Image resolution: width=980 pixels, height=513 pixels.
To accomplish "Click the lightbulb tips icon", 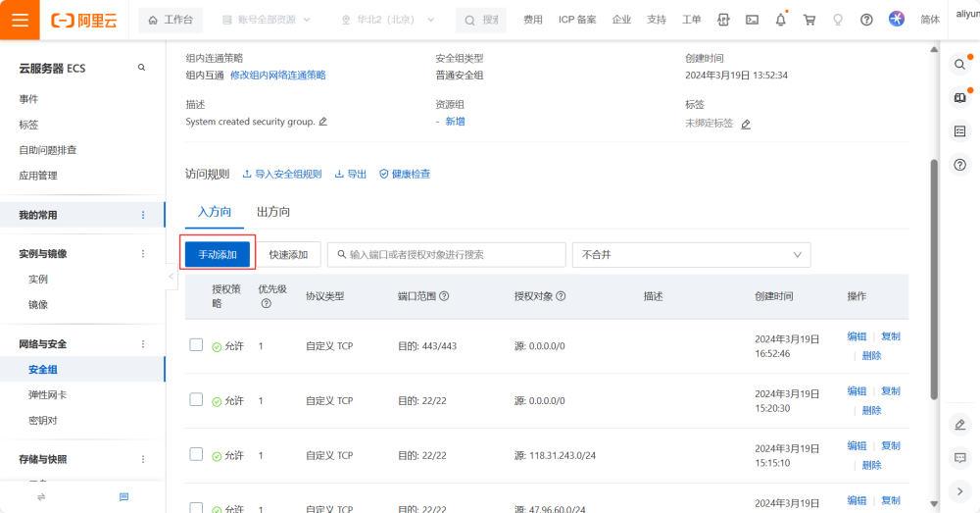I will coord(838,20).
